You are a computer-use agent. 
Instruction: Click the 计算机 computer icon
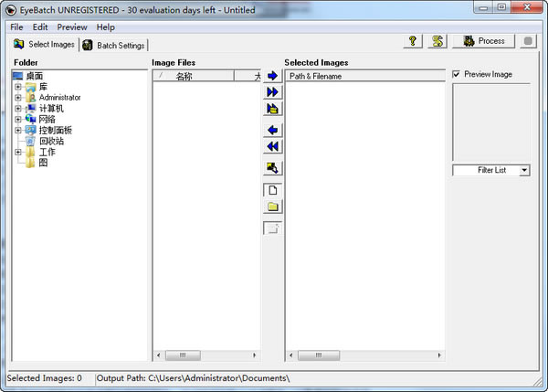click(x=30, y=109)
